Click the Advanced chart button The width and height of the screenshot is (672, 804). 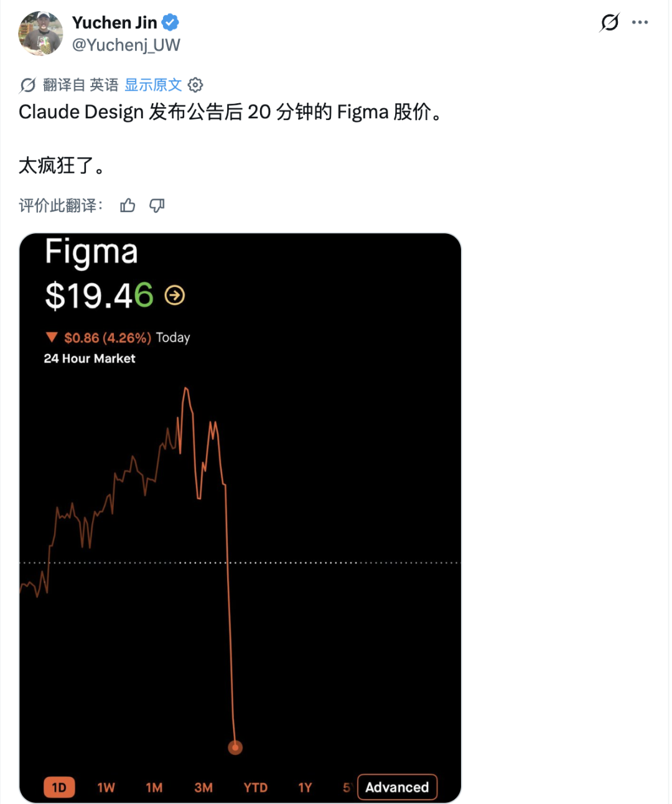[397, 787]
